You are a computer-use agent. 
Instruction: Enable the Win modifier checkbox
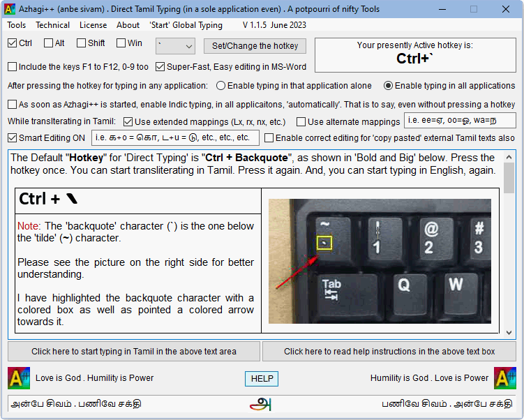point(121,43)
